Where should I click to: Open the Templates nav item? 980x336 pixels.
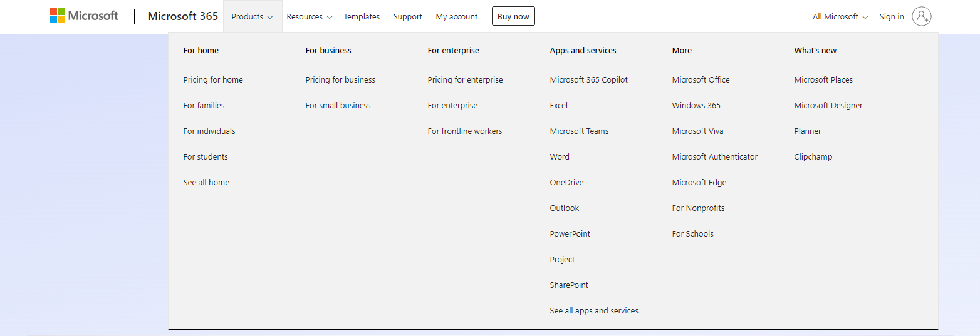362,17
